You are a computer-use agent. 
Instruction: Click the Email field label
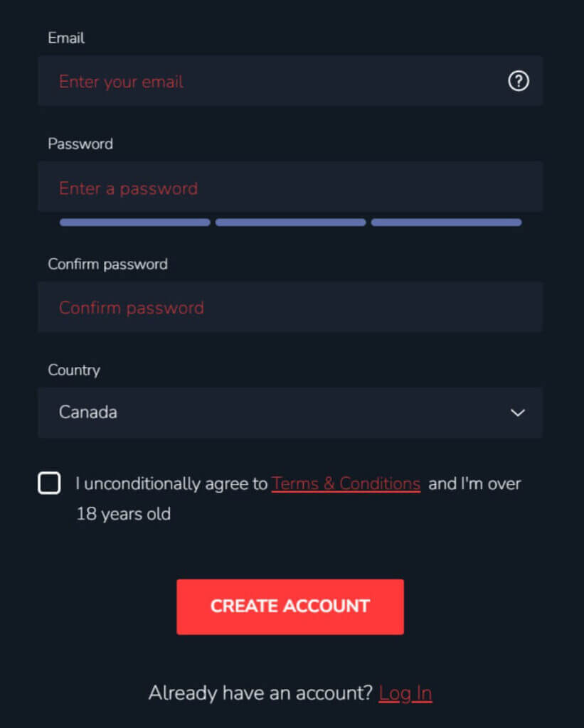66,38
